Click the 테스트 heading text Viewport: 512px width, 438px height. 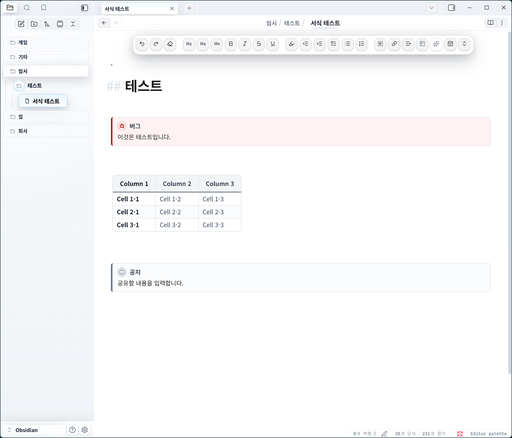pos(143,86)
